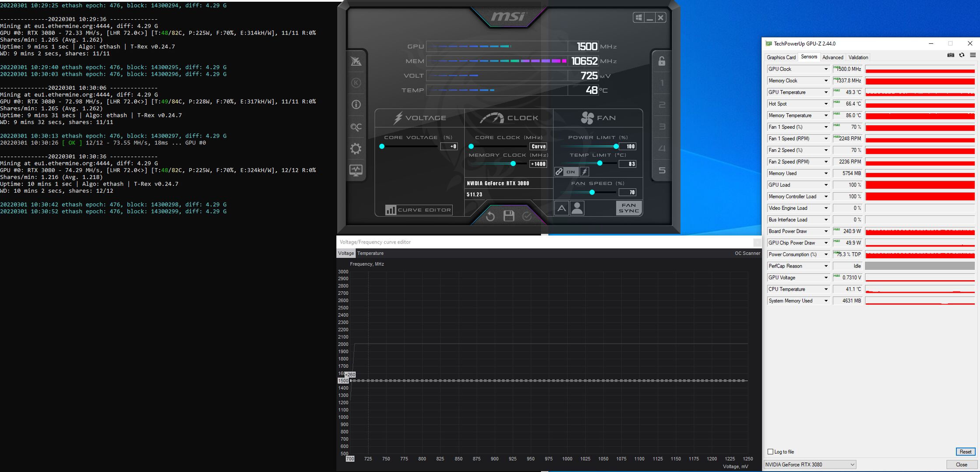
Task: Click the Memory Clock slider handle
Action: (x=513, y=164)
